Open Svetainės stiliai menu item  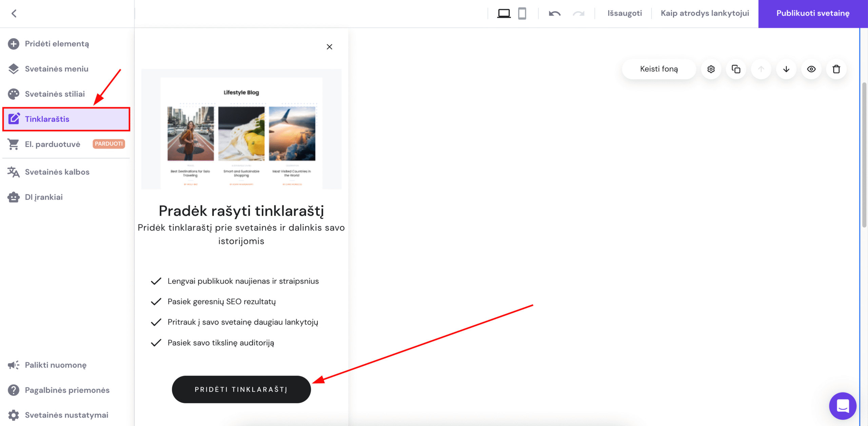click(55, 94)
